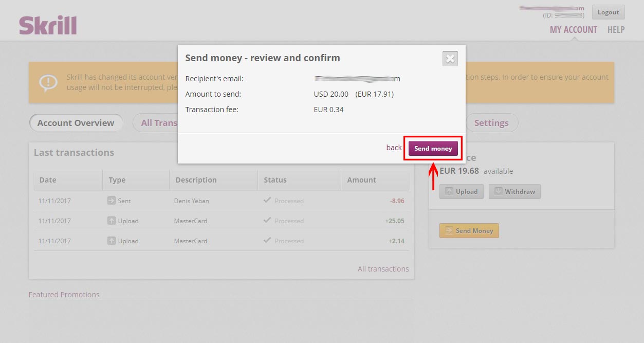The height and width of the screenshot is (343, 644).
Task: Go back in the review and confirm dialog
Action: click(394, 148)
